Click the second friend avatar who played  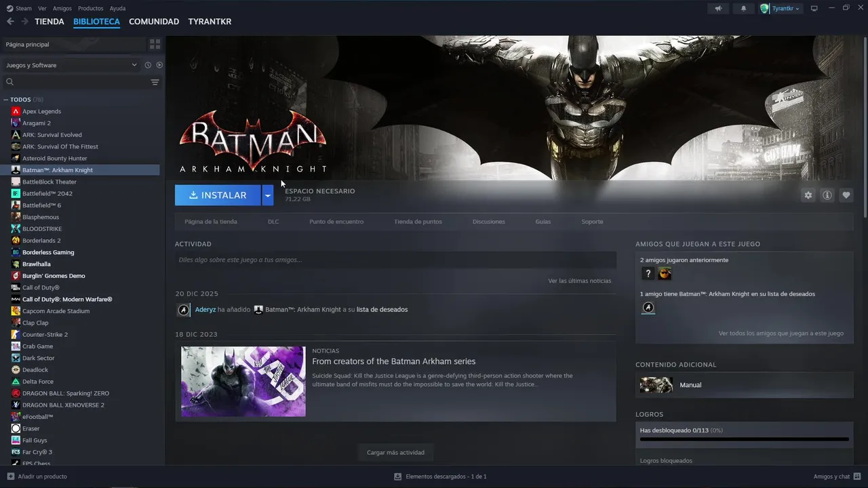(x=665, y=273)
